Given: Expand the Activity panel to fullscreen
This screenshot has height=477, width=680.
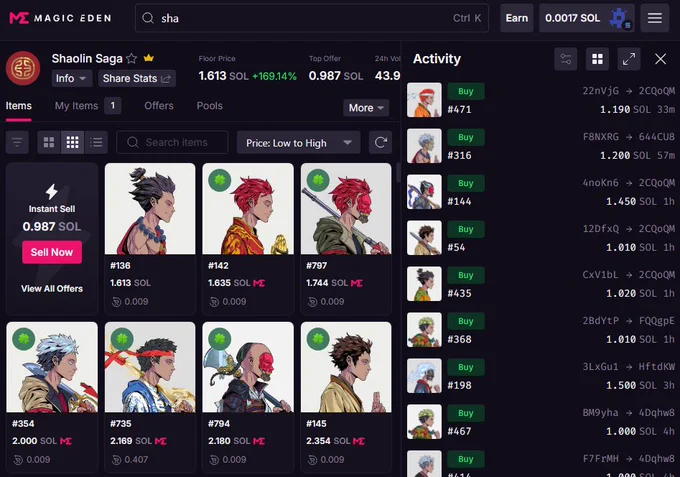Looking at the screenshot, I should point(629,59).
